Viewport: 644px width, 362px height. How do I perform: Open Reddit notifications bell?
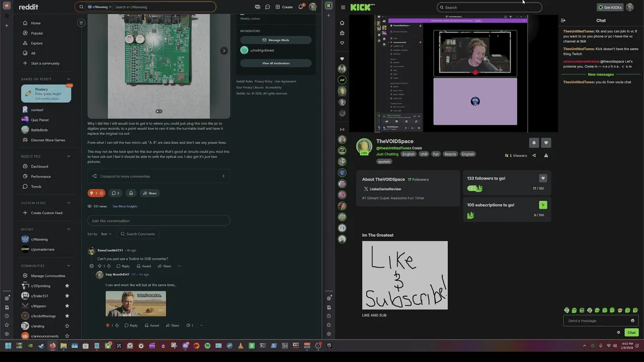(301, 7)
